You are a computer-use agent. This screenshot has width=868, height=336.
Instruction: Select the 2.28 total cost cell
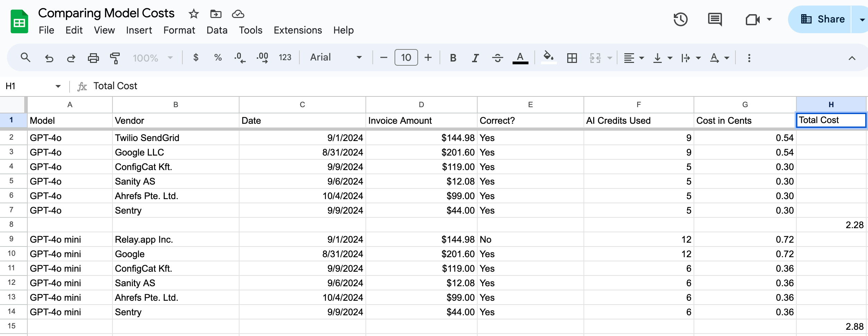pyautogui.click(x=831, y=225)
